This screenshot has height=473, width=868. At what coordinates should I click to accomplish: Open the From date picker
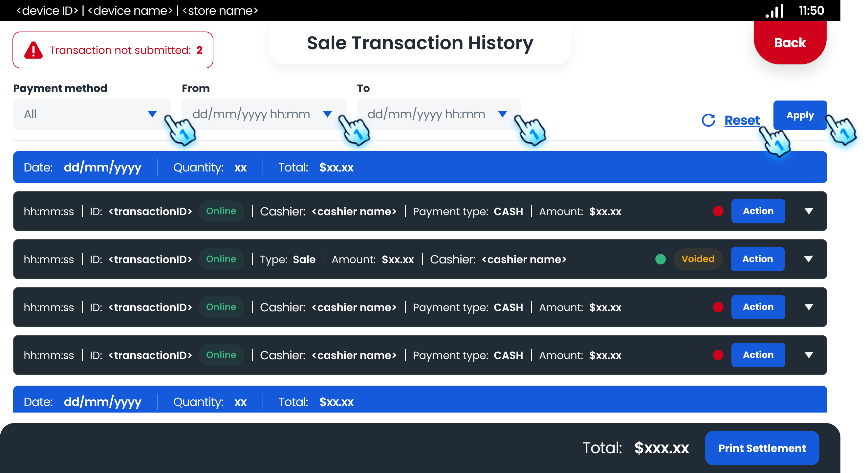pyautogui.click(x=264, y=114)
